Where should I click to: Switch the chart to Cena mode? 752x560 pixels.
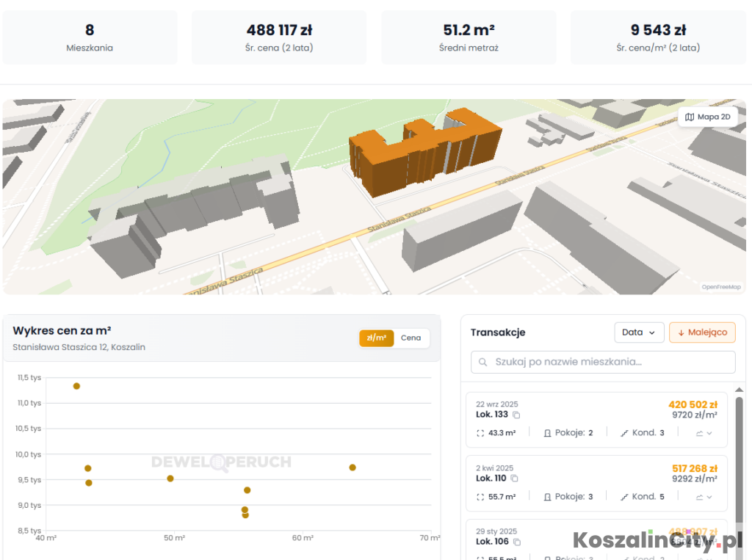pos(411,338)
